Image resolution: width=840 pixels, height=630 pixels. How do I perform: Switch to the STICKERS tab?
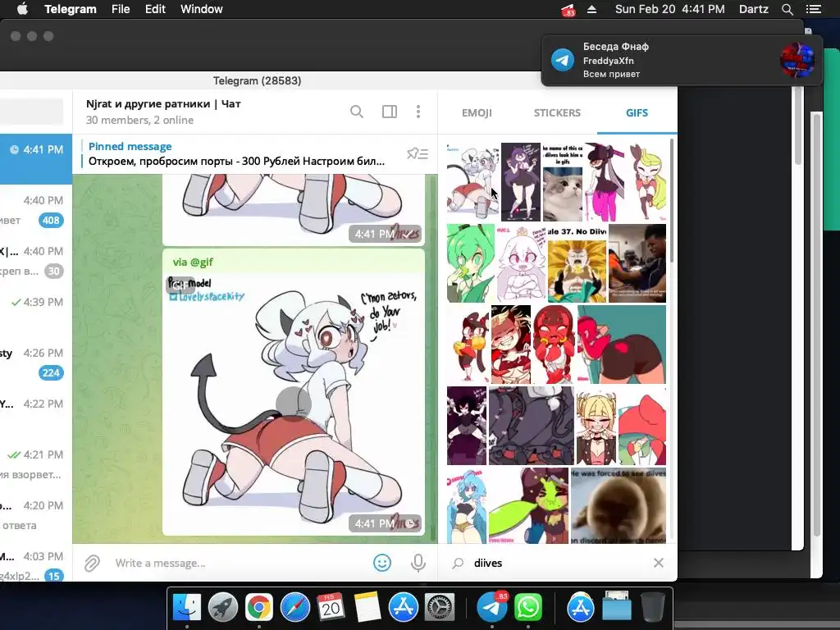point(557,112)
